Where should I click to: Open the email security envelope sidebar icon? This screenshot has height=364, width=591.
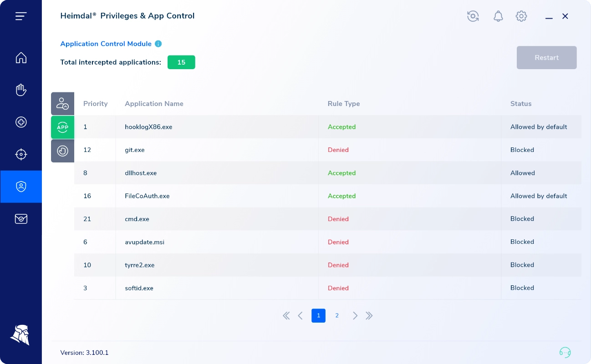(x=21, y=219)
